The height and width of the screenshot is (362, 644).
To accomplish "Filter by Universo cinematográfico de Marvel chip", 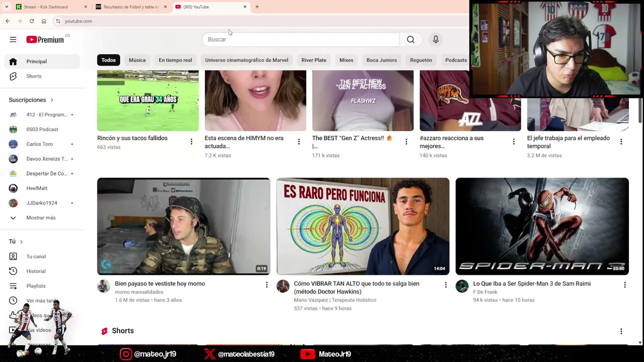I will [247, 60].
